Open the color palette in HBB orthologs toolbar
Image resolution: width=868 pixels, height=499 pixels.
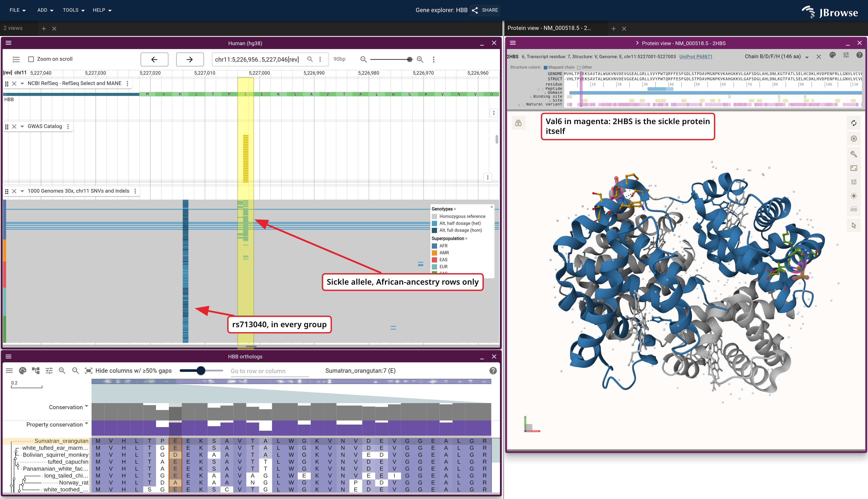pyautogui.click(x=23, y=371)
